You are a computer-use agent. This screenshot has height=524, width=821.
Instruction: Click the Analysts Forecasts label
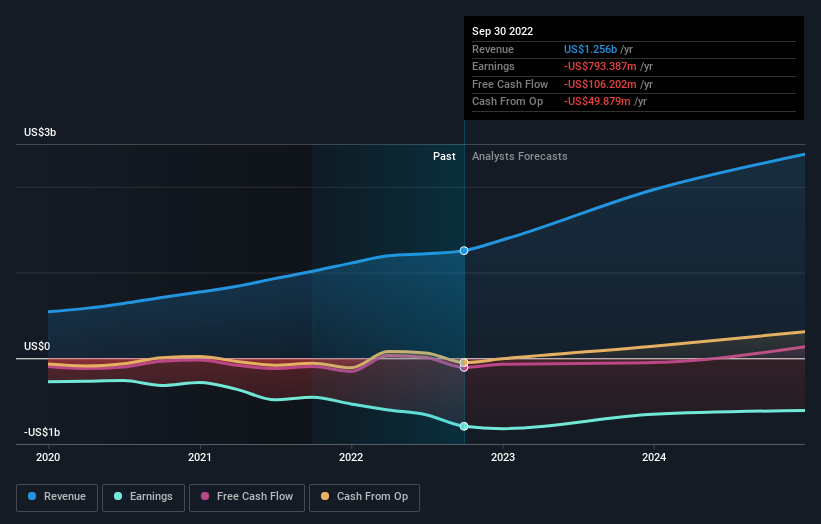click(519, 157)
